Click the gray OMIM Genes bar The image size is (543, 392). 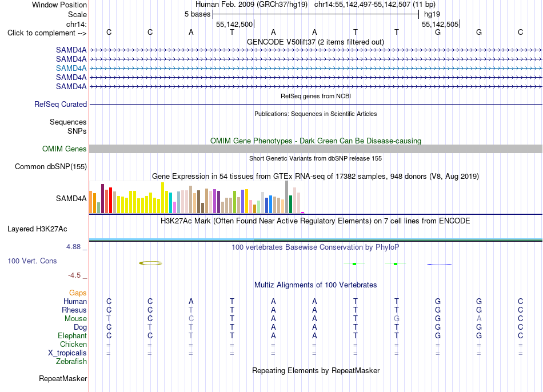pos(316,149)
